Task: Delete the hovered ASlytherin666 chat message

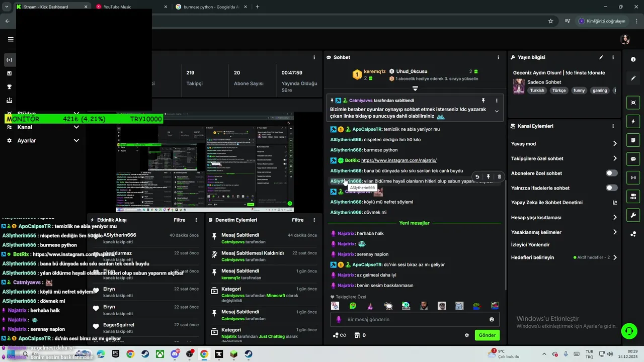Action: tap(499, 177)
